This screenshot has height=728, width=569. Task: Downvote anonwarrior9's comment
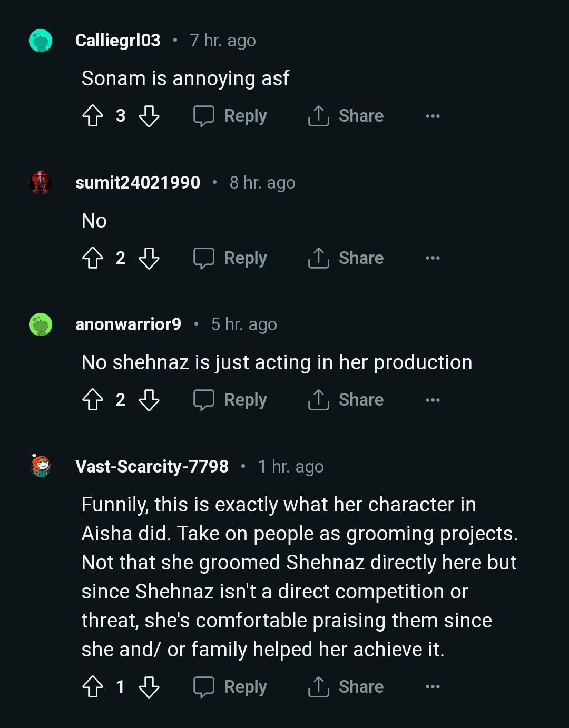pyautogui.click(x=149, y=400)
